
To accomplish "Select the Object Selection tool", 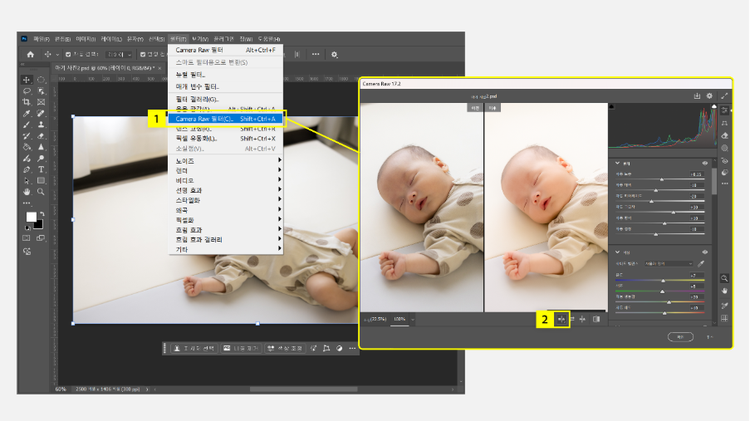I will click(x=41, y=91).
